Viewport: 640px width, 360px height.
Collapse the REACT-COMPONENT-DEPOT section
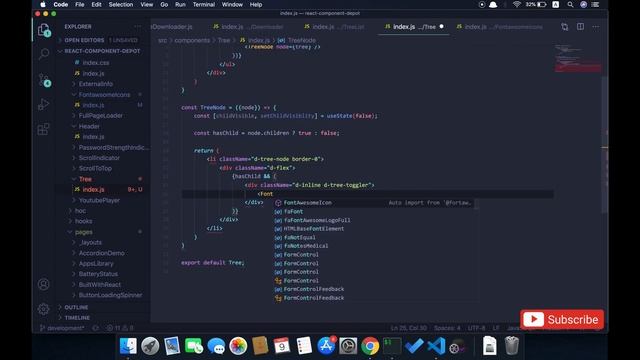101,51
